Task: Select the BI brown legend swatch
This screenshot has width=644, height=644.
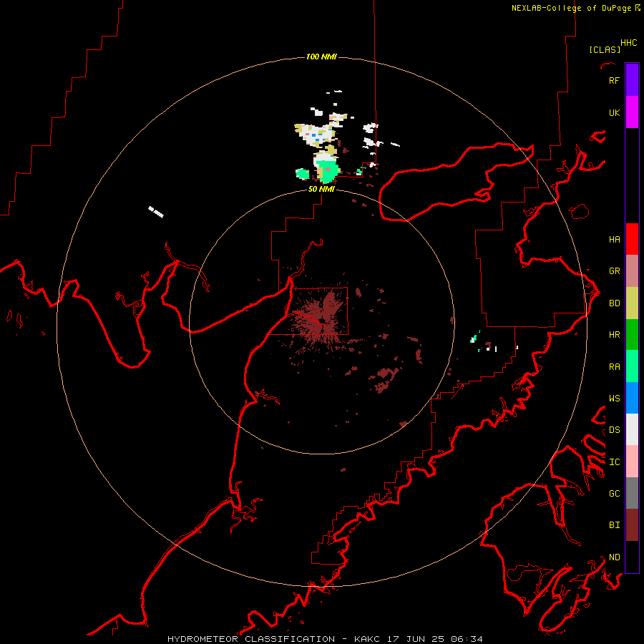Action: pyautogui.click(x=632, y=525)
